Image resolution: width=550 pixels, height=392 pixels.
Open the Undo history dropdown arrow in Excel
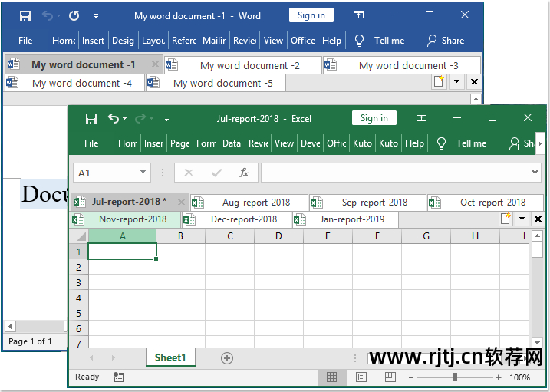click(125, 119)
